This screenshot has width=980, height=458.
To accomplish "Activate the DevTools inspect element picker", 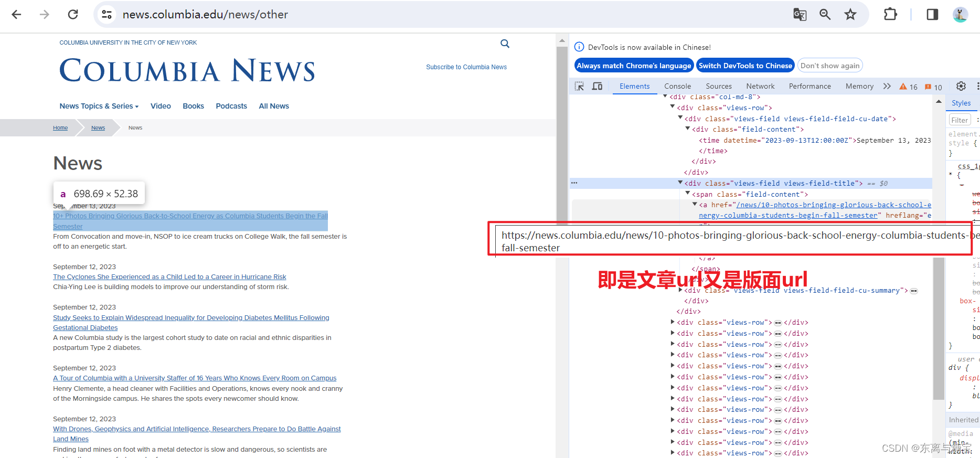I will (x=579, y=87).
